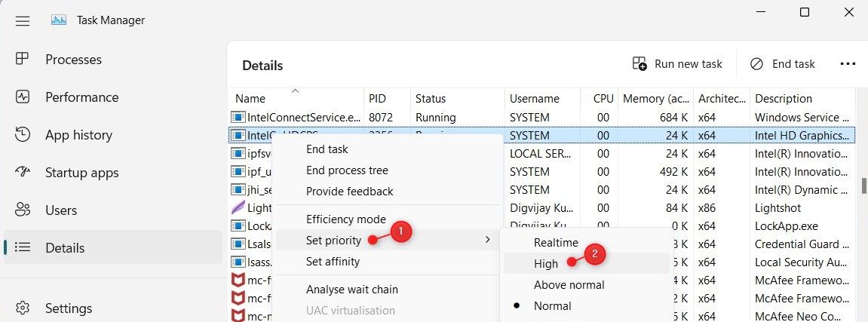This screenshot has width=868, height=322.
Task: Click the Performance pulse icon
Action: (22, 97)
